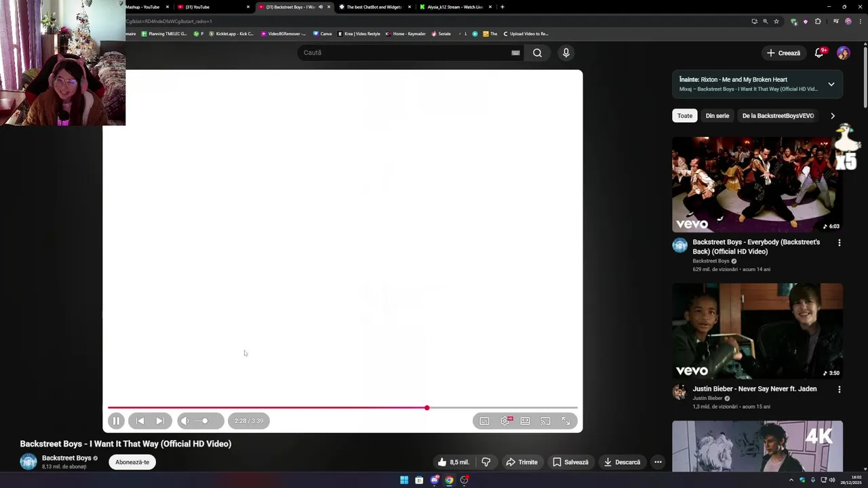Switch to the (31) YouTube browser tab
Image resolution: width=868 pixels, height=488 pixels.
tap(214, 7)
